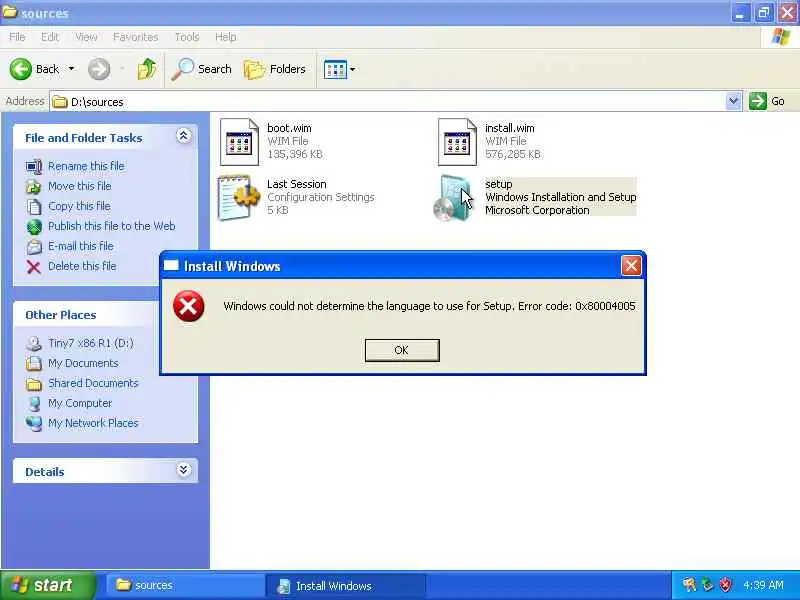Click E-mail this file link
The image size is (800, 600).
point(81,245)
